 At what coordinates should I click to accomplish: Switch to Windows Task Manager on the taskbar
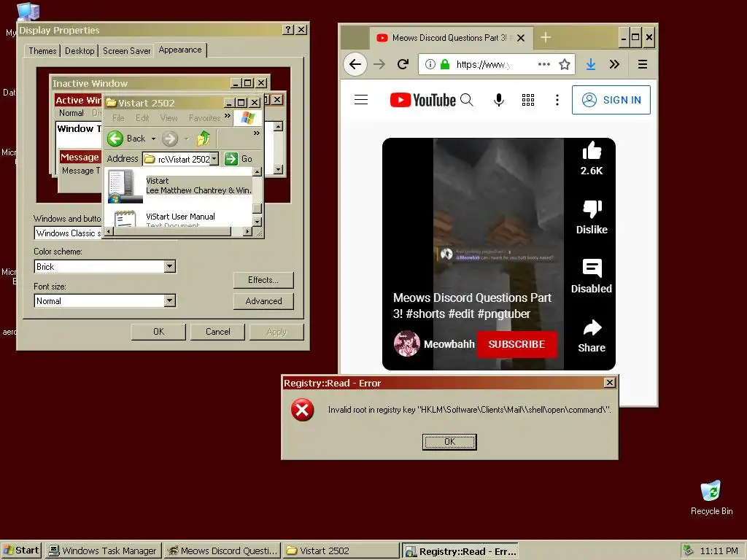(x=104, y=551)
